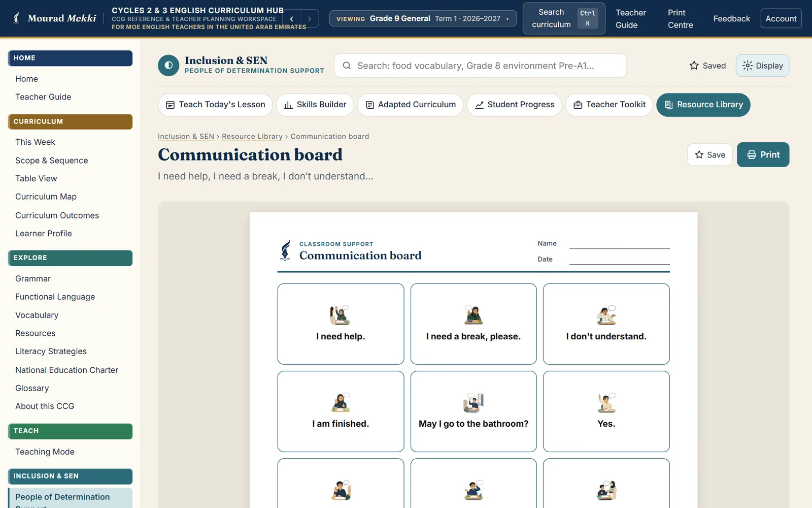Screen dimensions: 812x508
Task: Select the 'I am finished.' card
Action: point(341,411)
